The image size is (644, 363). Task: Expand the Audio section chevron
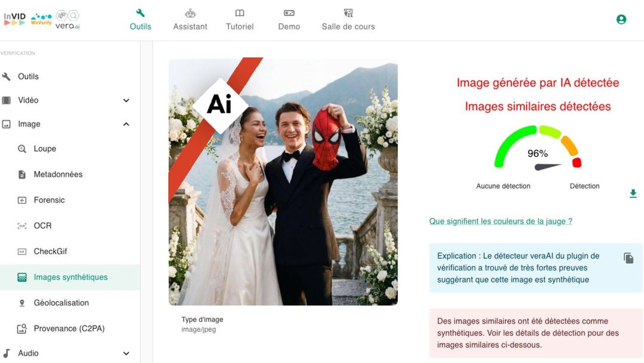click(126, 353)
